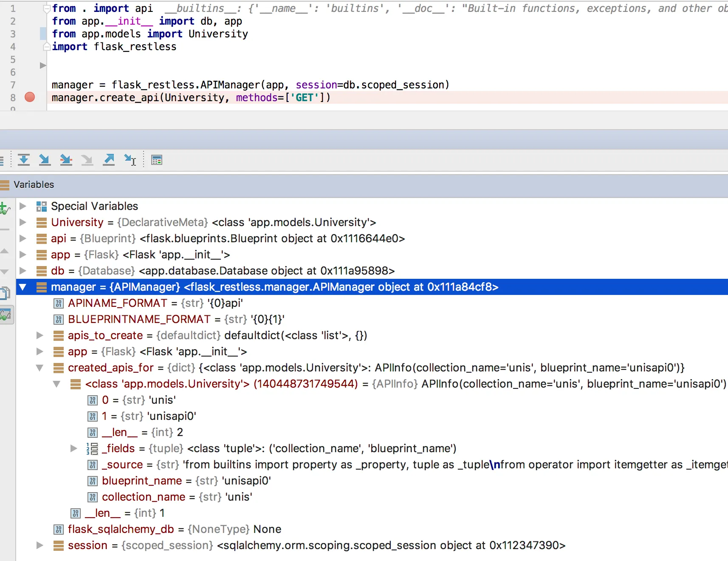The height and width of the screenshot is (561, 728).
Task: Collapse the created_apis_for dict node
Action: (x=40, y=368)
